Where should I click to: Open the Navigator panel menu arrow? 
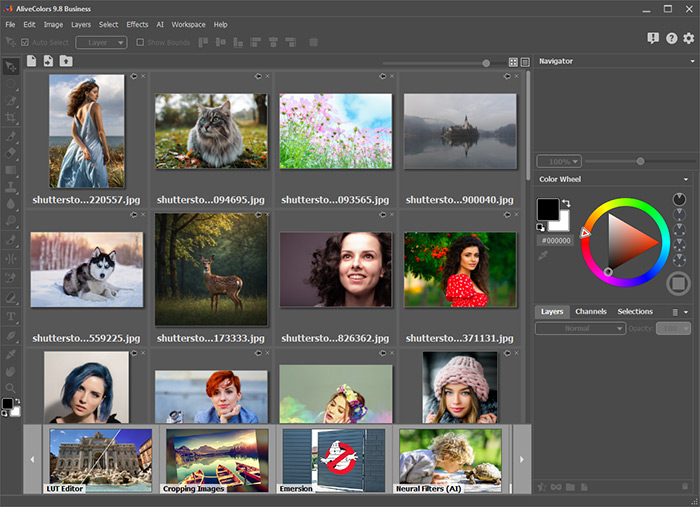coord(692,61)
